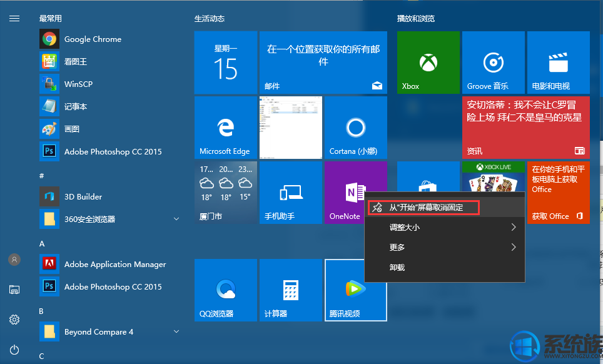Open the 电影和电视 tile
Image resolution: width=603 pixels, height=364 pixels.
pos(559,63)
